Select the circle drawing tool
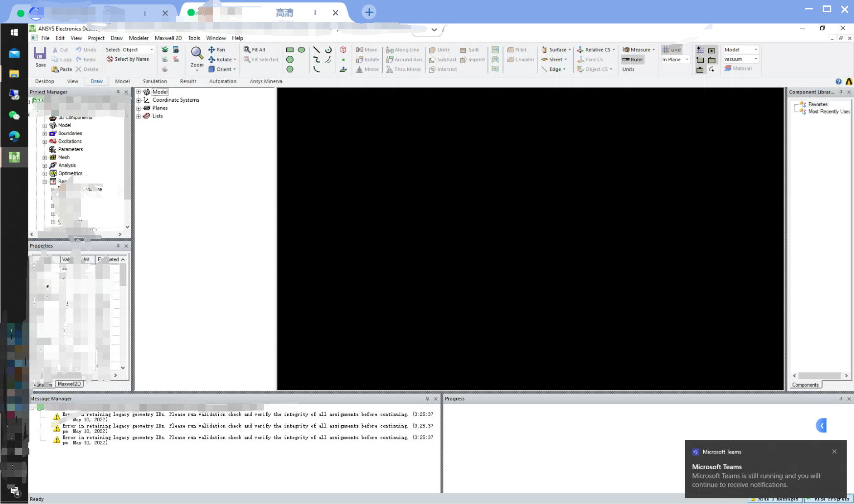Screen dimensions: 854x504 pyautogui.click(x=290, y=59)
